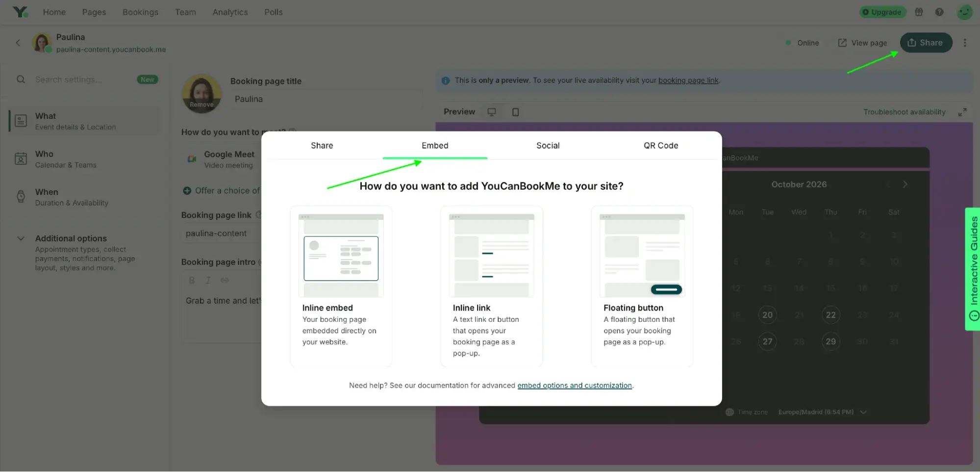This screenshot has height=472, width=980.
Task: Open the three-dot more options menu
Action: pyautogui.click(x=965, y=43)
